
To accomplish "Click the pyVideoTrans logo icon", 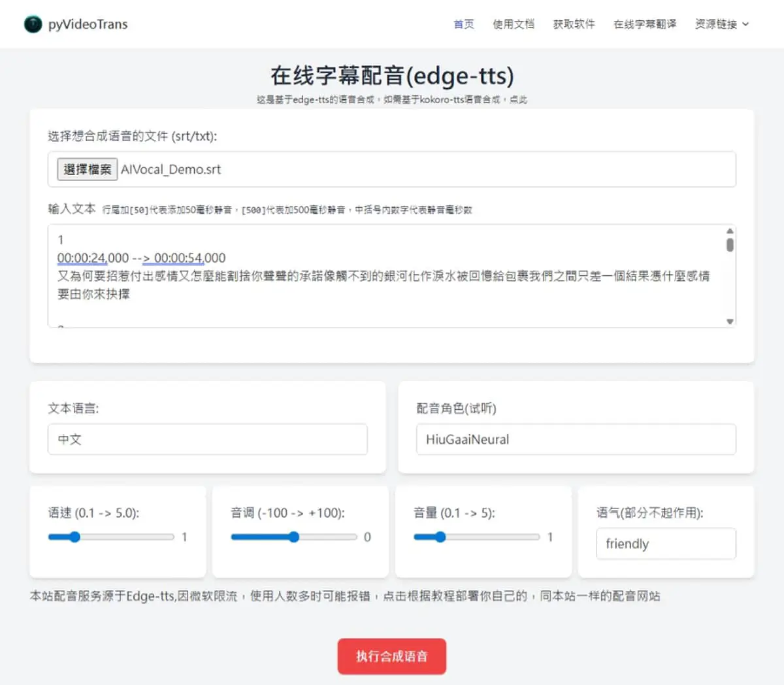I will tap(33, 24).
